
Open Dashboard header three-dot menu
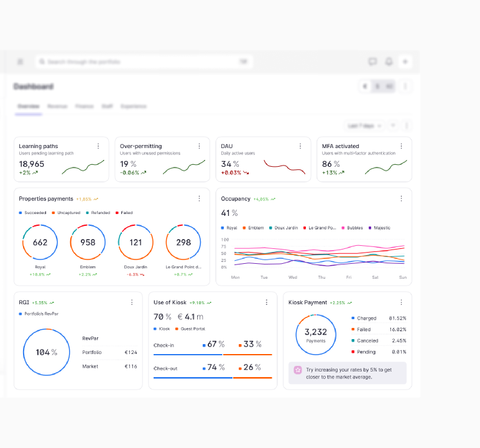(405, 86)
